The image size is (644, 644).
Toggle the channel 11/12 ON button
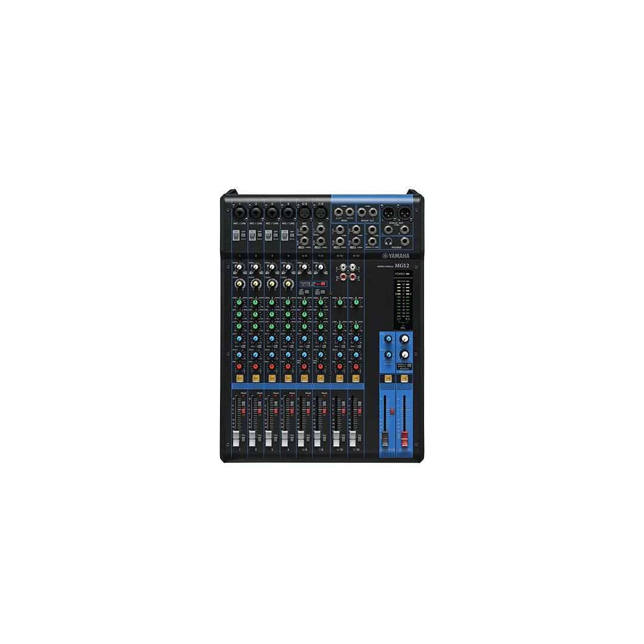(x=355, y=378)
